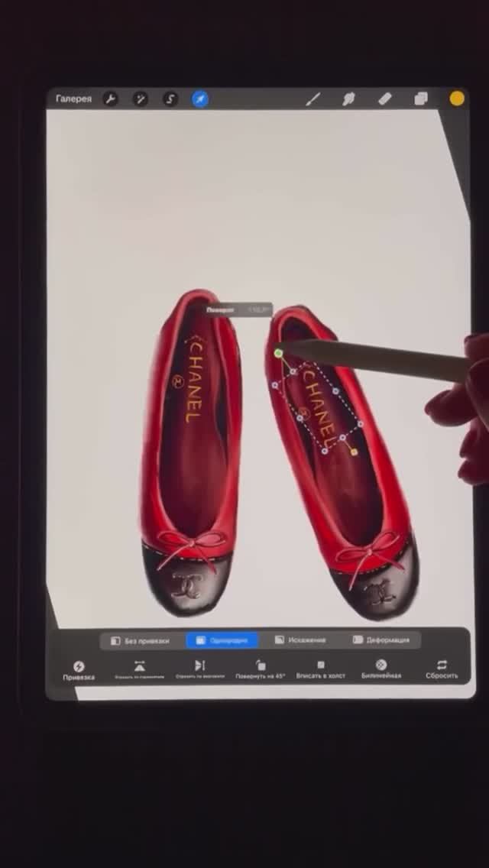Switch to Без привязки freeform mode
The height and width of the screenshot is (868, 489).
pyautogui.click(x=141, y=640)
